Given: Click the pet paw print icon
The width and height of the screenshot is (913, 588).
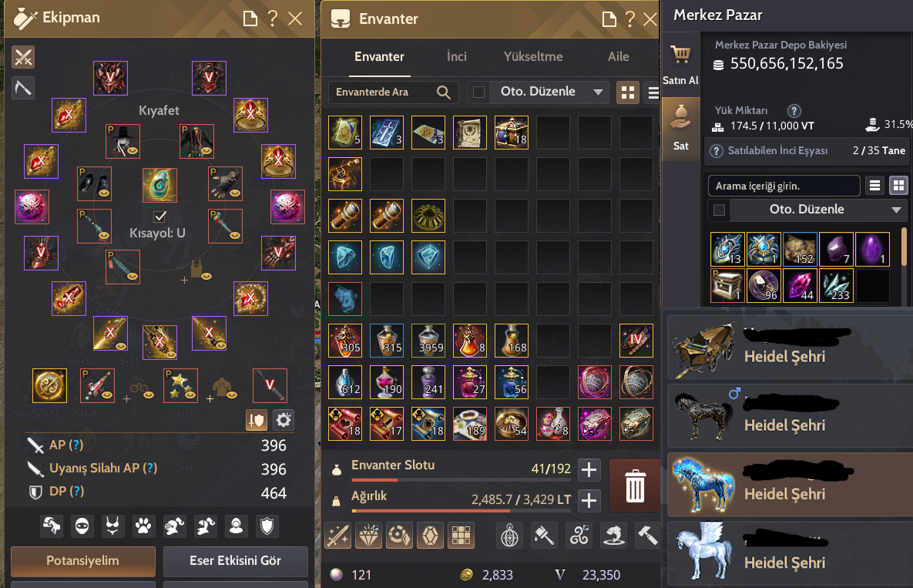Looking at the screenshot, I should click(143, 526).
